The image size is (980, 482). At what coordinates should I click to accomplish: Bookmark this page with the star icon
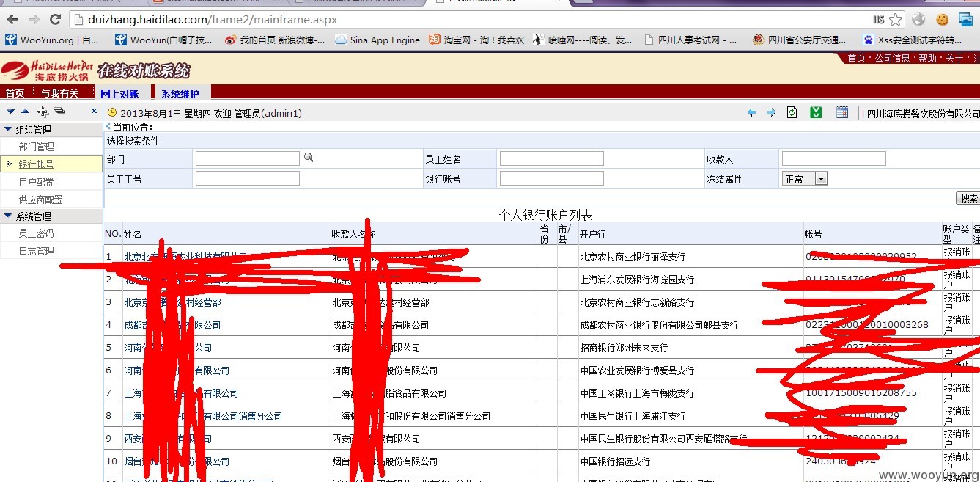(x=895, y=19)
